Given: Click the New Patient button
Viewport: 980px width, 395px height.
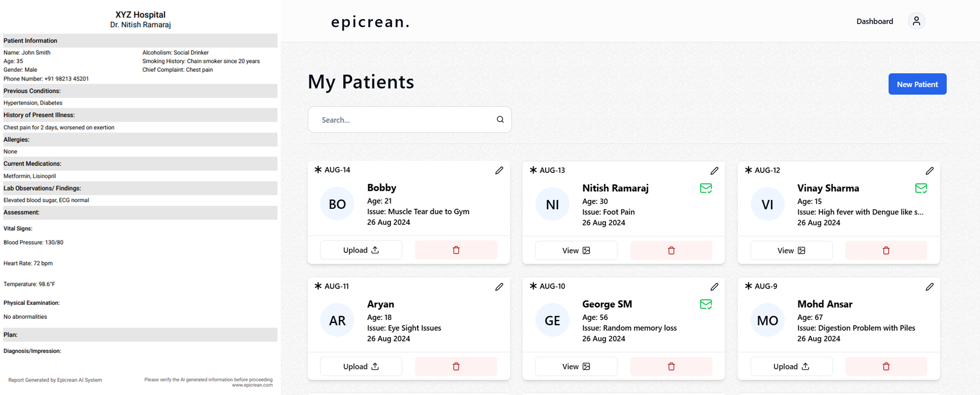Looking at the screenshot, I should 917,84.
